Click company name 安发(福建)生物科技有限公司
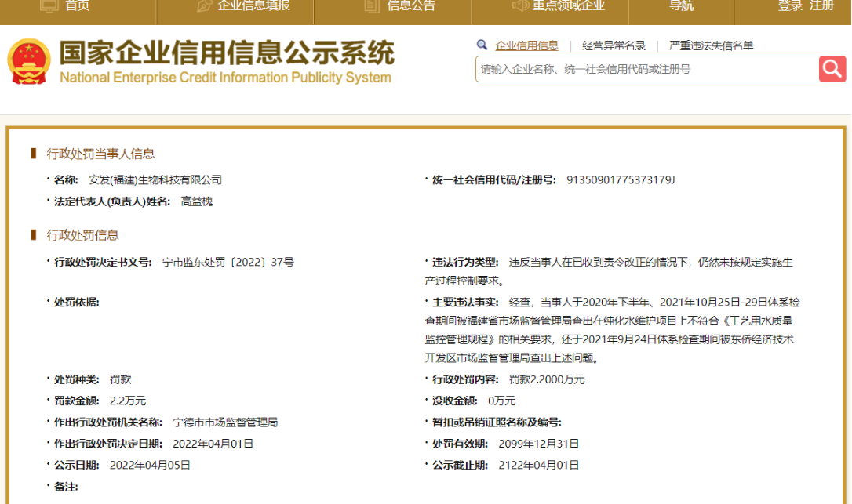 click(155, 179)
